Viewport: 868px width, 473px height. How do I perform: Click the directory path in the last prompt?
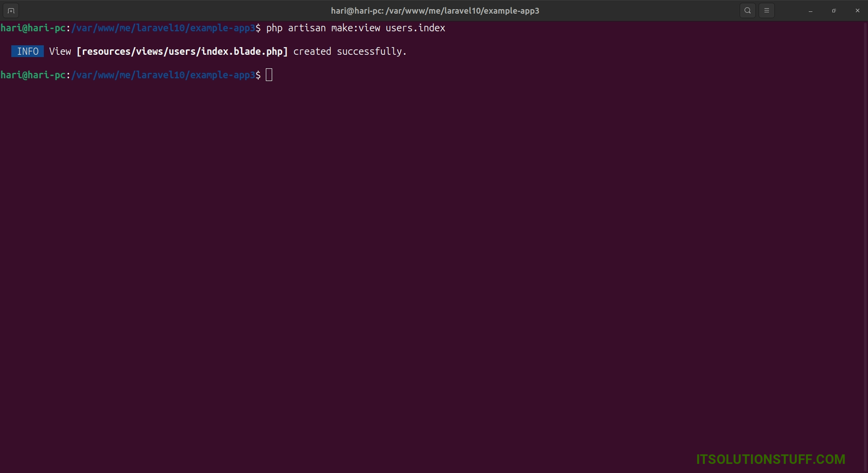pyautogui.click(x=163, y=75)
